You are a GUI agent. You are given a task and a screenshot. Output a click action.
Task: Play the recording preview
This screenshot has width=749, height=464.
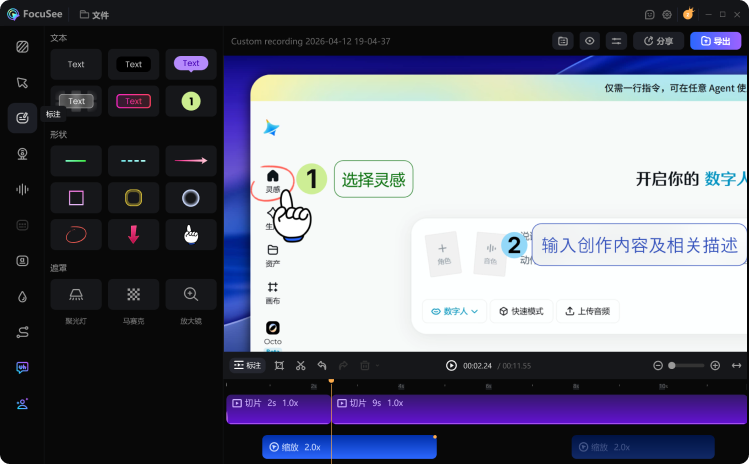(x=451, y=366)
